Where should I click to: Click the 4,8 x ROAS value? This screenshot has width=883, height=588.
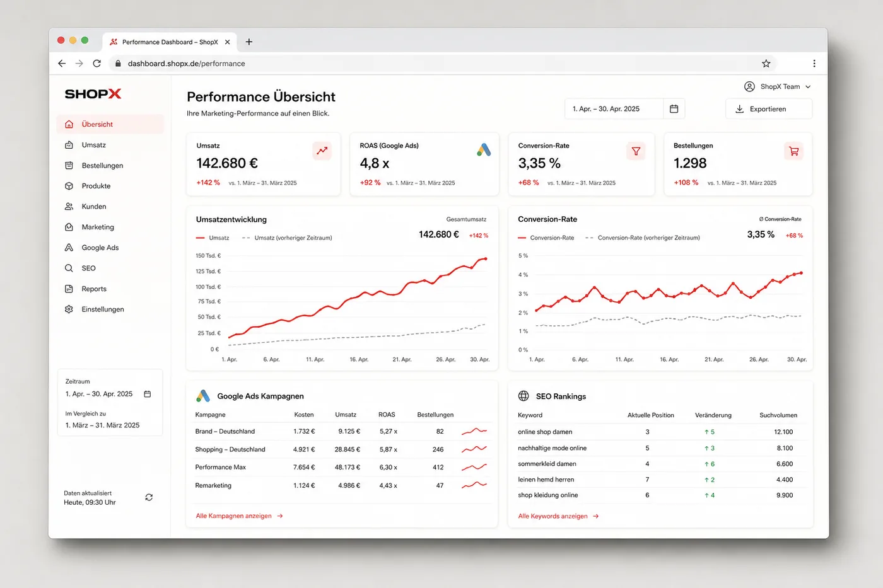[375, 163]
